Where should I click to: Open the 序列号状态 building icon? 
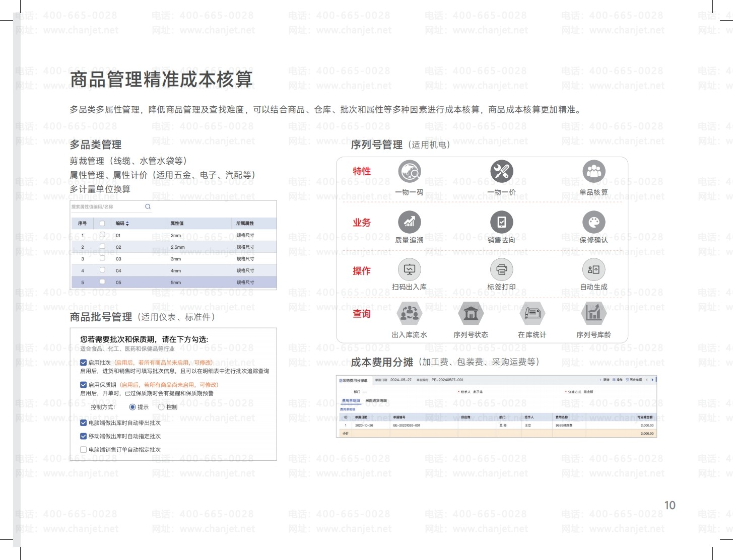pyautogui.click(x=471, y=313)
